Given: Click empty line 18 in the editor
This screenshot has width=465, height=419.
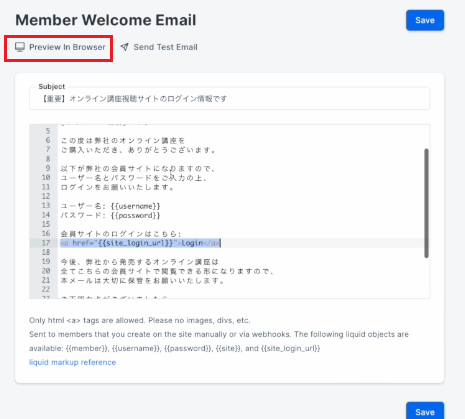Looking at the screenshot, I should (x=242, y=252).
